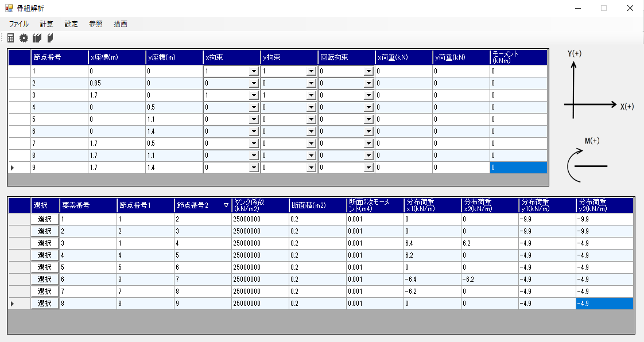Click the gear settings icon in the toolbar
Viewport: 644px width, 342px height.
point(24,38)
